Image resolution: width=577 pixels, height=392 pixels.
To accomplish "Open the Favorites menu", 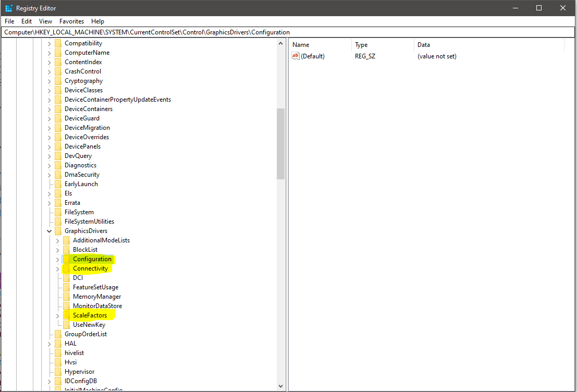I will point(71,21).
